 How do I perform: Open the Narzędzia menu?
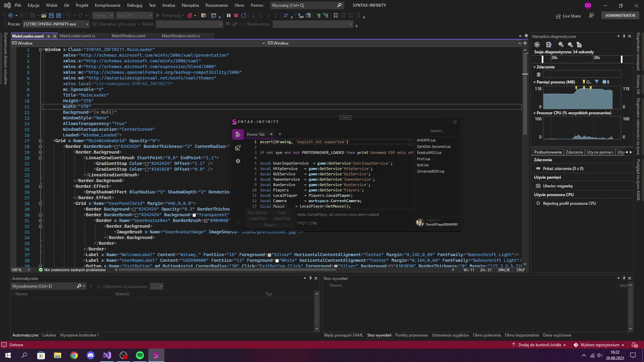190,5
